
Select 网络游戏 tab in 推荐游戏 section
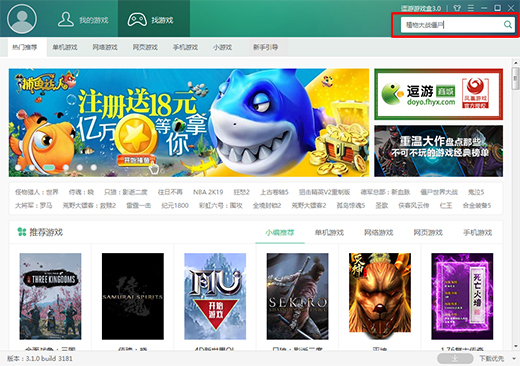point(379,232)
